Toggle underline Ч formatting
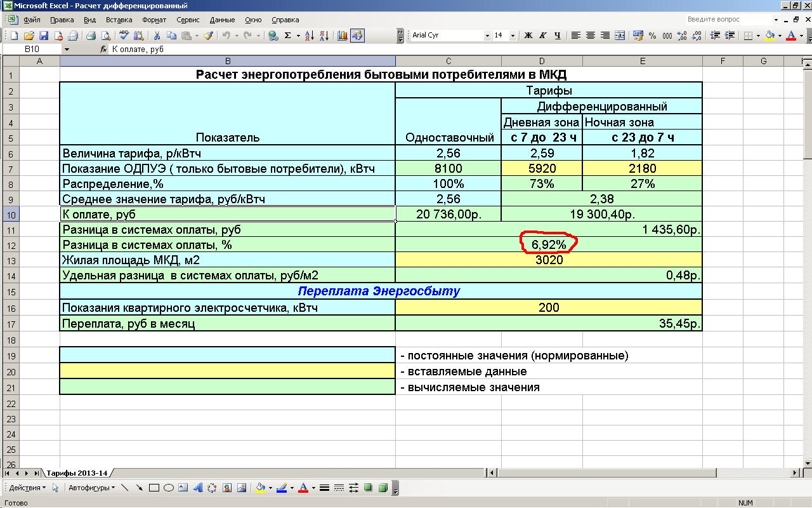812x508 pixels. click(x=558, y=36)
